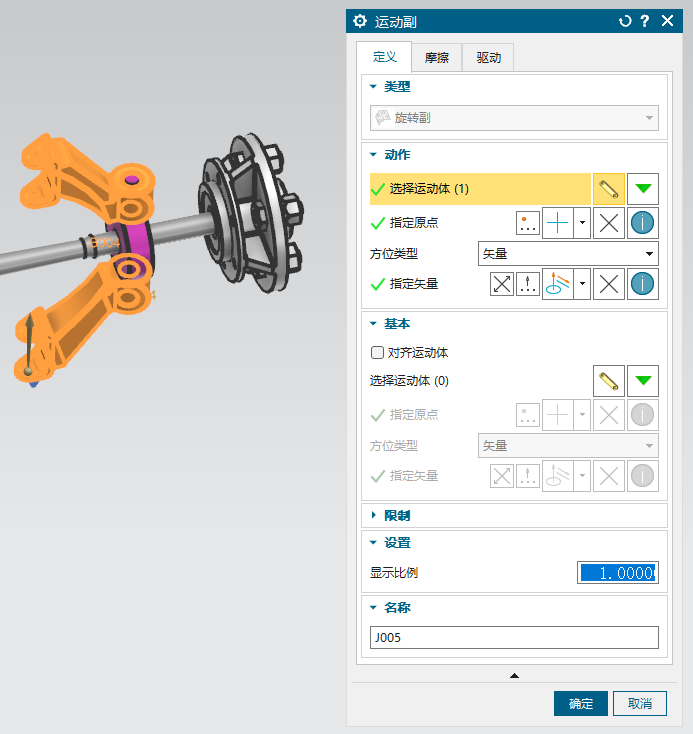Click the green triangle in 动作 section
The height and width of the screenshot is (734, 693).
[642, 189]
